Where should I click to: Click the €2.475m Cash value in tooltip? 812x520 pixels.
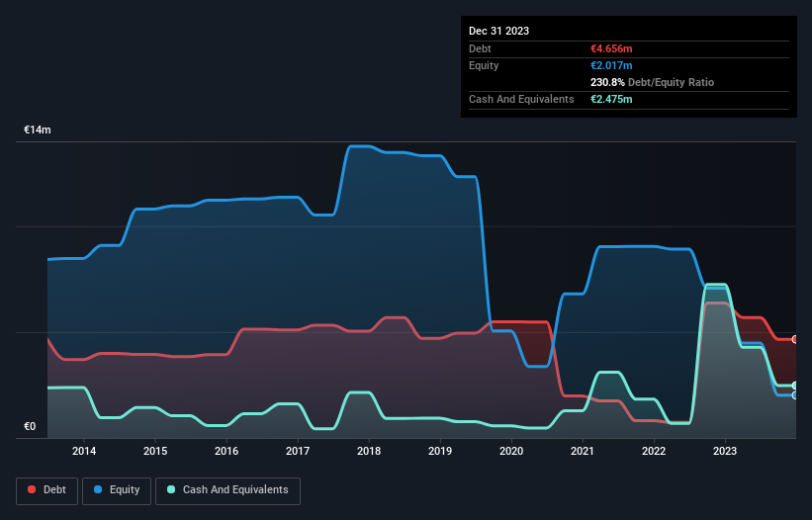click(x=611, y=99)
